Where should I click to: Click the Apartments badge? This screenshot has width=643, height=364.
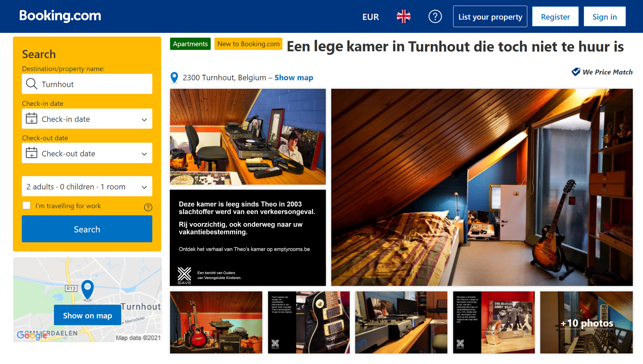(x=190, y=44)
